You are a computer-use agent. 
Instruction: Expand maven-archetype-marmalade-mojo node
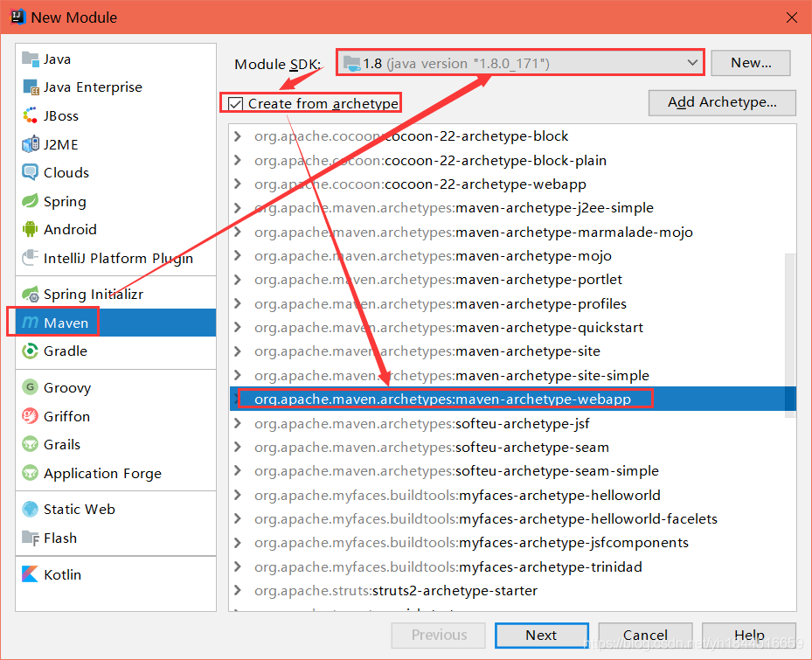pos(238,232)
